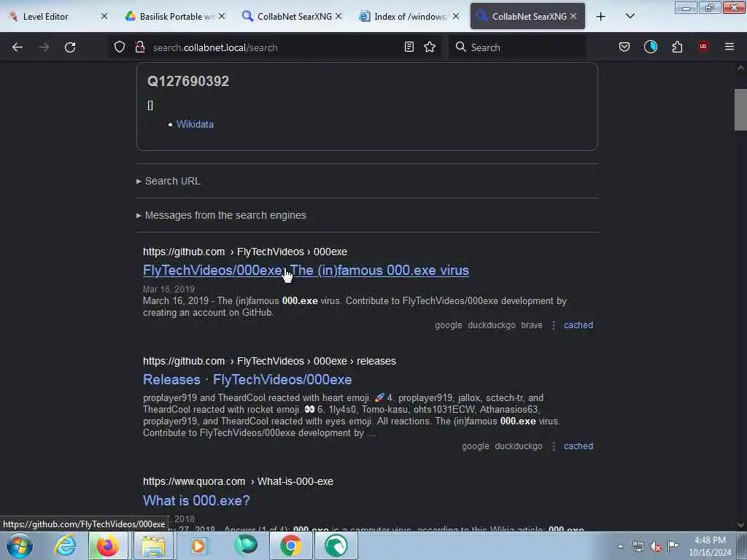Image resolution: width=747 pixels, height=560 pixels.
Task: Open the Extensions puzzle icon
Action: tap(677, 47)
